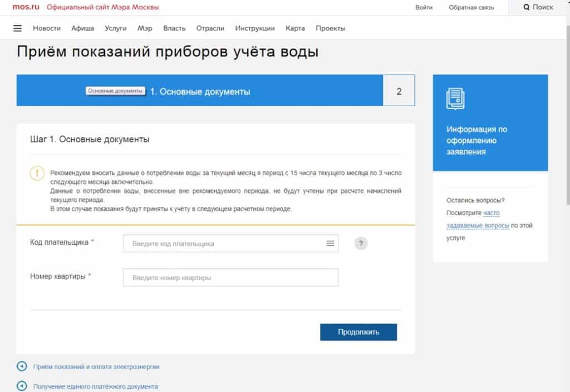Open the hamburger main menu icon
The height and width of the screenshot is (392, 570).
tap(17, 28)
